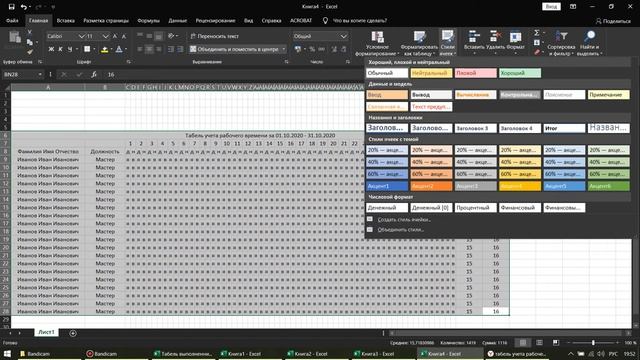Click the Поделиться share button
Viewport: 640px width, 360px height.
(x=613, y=21)
